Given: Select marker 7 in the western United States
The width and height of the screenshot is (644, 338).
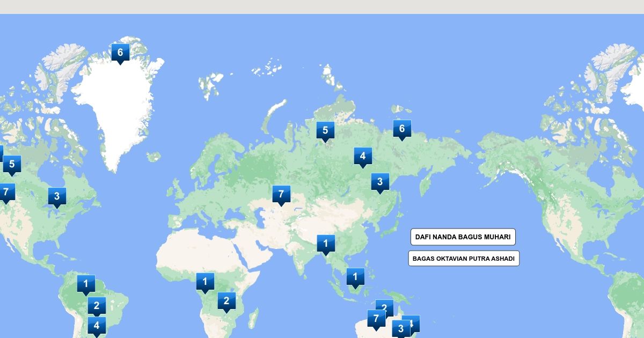Looking at the screenshot, I should click(6, 193).
